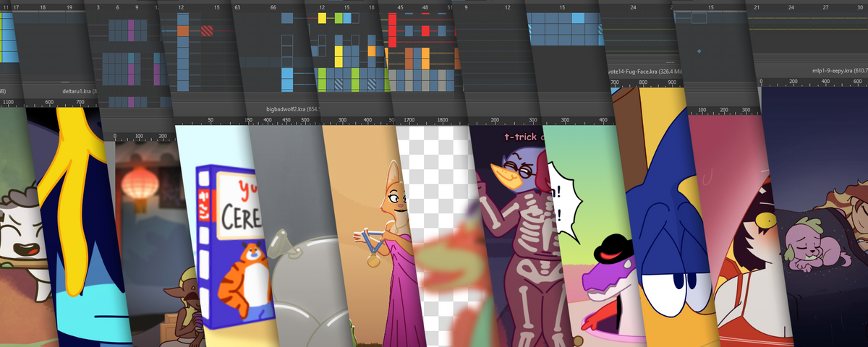Pick the small diamond keyframe marker
Image resolution: width=868 pixels, height=347 pixels.
[x=699, y=51]
